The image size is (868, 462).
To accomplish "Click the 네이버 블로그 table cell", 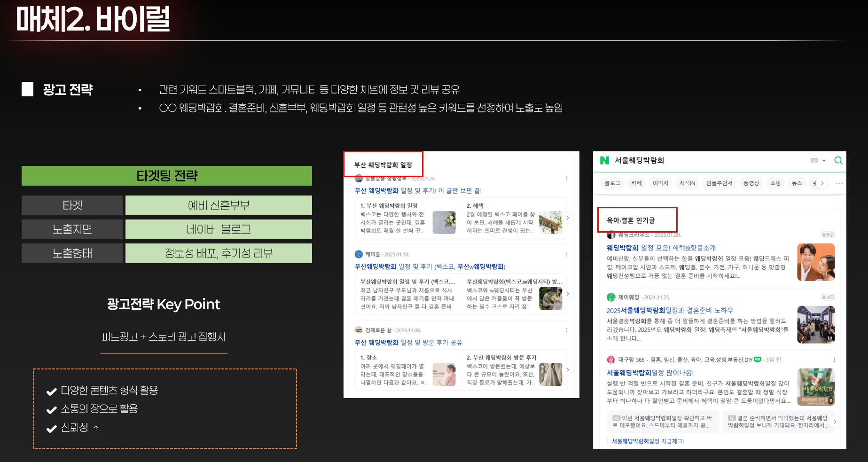I will 219,229.
